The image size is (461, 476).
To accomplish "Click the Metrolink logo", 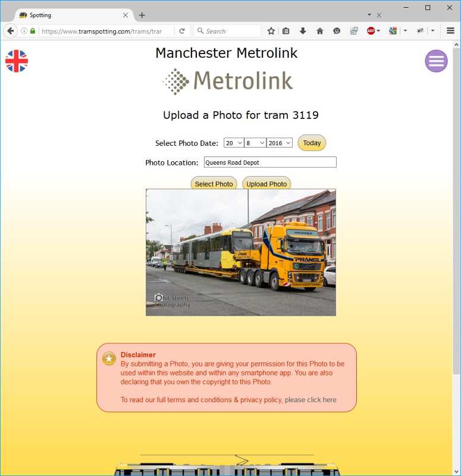I will (x=228, y=82).
